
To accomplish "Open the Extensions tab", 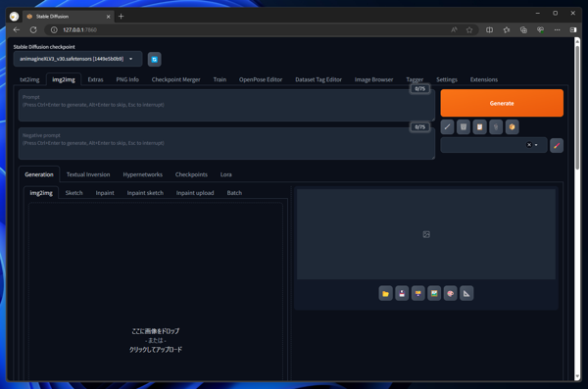I will [x=484, y=79].
